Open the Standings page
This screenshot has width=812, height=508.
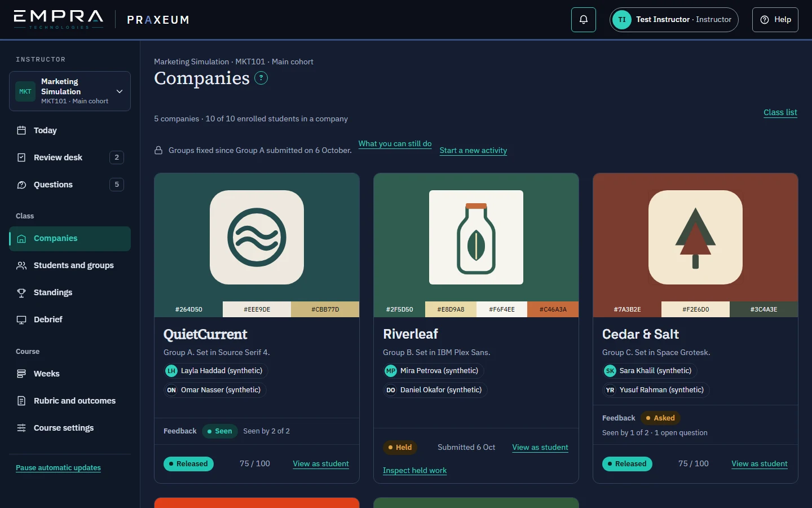coord(70,292)
